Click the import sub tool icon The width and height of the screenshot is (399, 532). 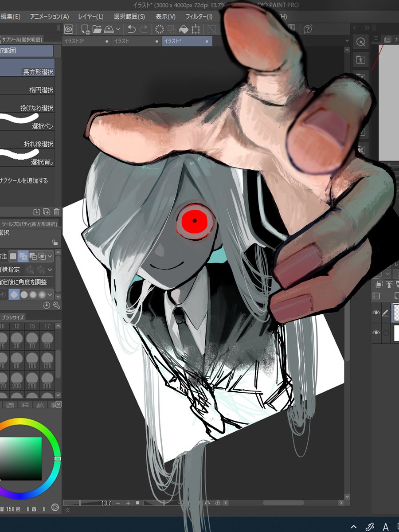(x=37, y=212)
